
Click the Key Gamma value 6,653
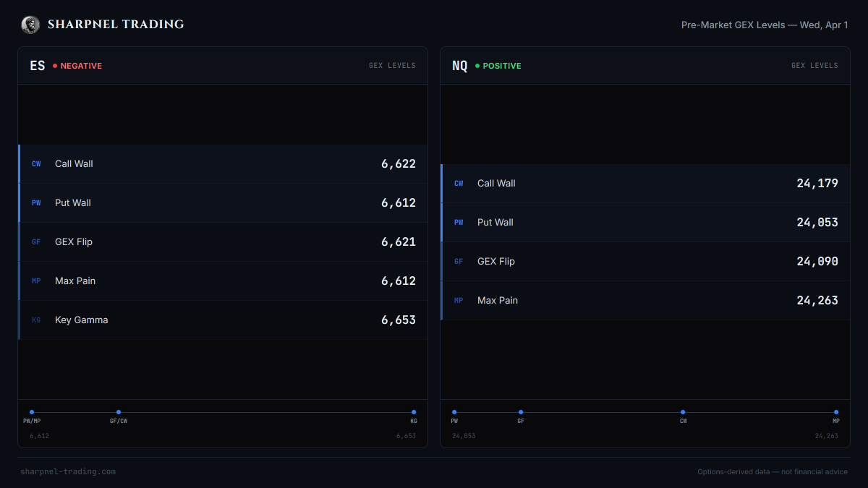coord(399,320)
